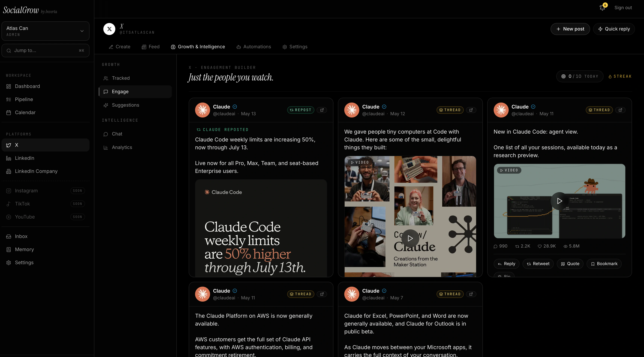Open the May 7 post externally
Screen dimensions: 644x357
[x=471, y=294]
